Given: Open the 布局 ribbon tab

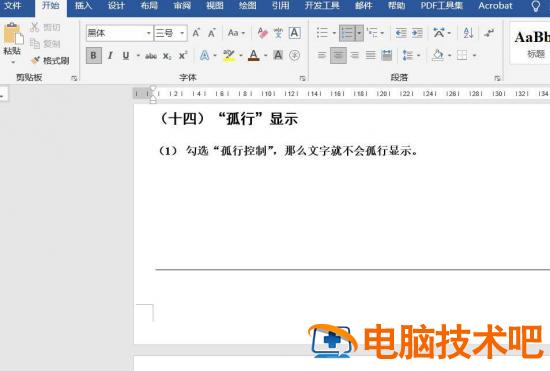Looking at the screenshot, I should (x=149, y=6).
